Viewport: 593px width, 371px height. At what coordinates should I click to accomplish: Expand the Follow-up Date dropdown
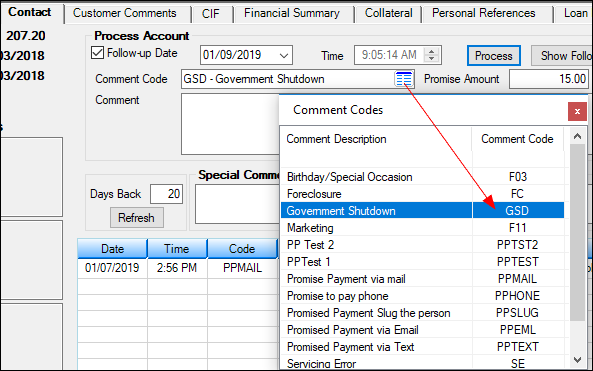(x=284, y=56)
